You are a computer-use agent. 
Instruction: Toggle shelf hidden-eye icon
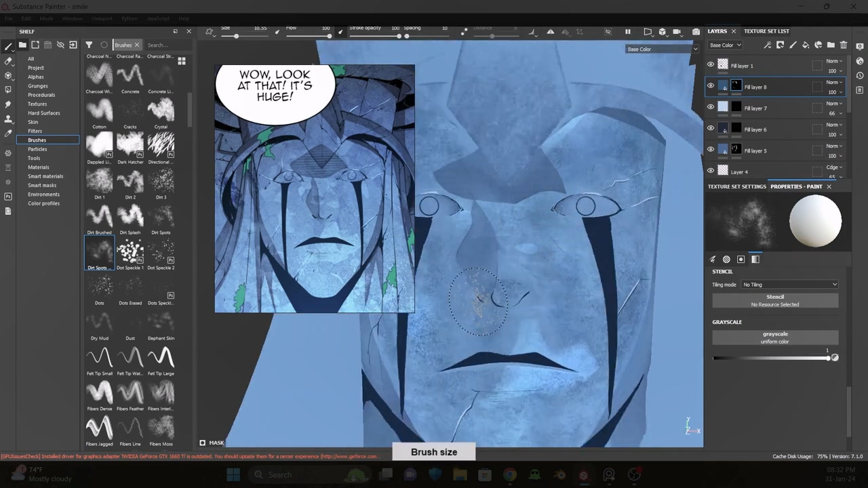[60, 45]
